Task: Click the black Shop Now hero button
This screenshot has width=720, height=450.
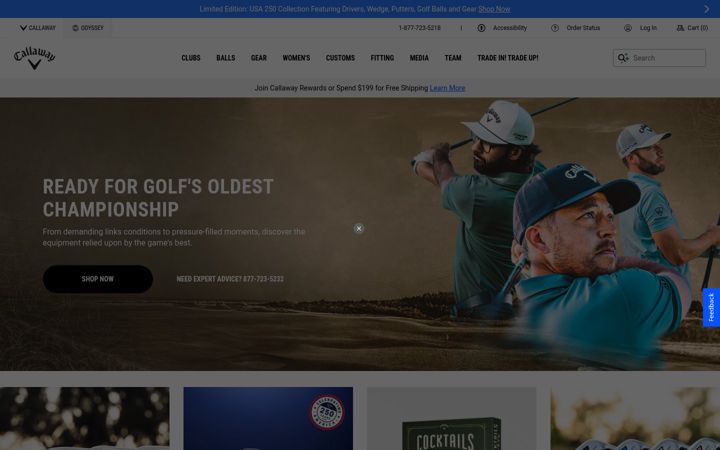Action: [98, 279]
